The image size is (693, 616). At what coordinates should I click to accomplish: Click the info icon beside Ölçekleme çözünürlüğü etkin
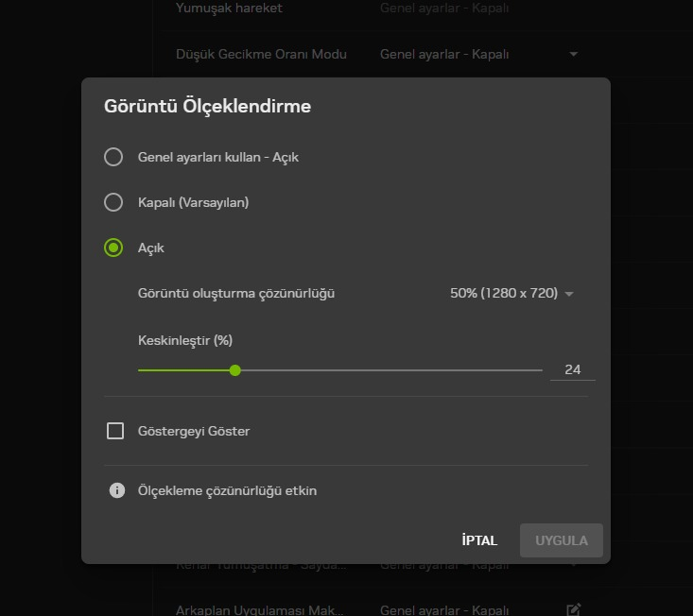click(116, 490)
